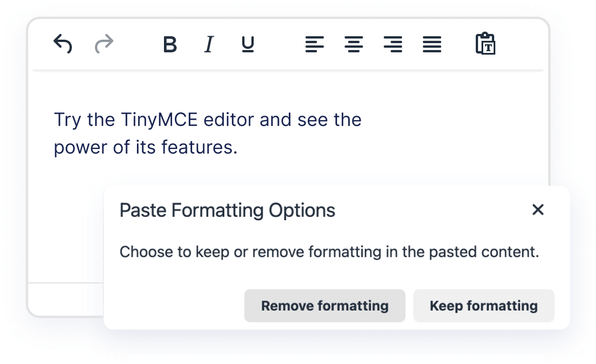Click the Undo arrow icon
The height and width of the screenshot is (364, 596).
coord(63,44)
